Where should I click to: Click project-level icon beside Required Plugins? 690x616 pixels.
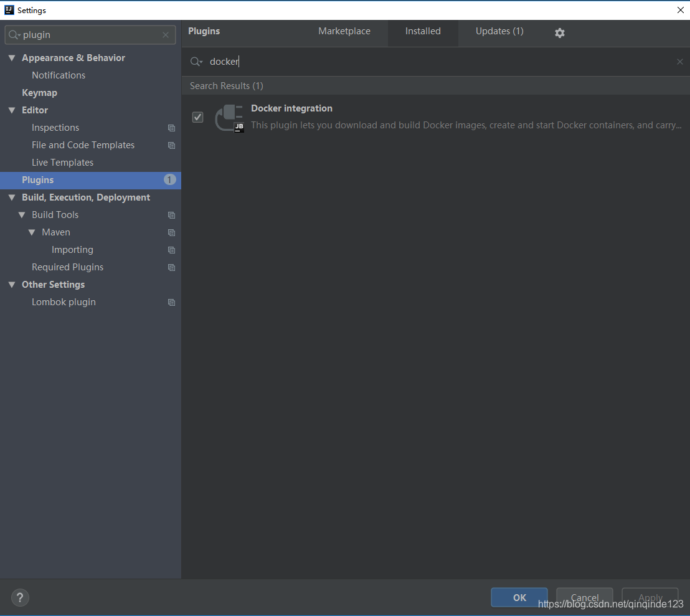(x=172, y=268)
